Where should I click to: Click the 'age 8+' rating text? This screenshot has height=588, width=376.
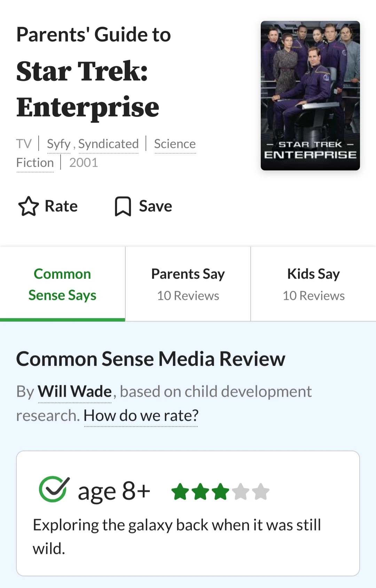coord(114,491)
